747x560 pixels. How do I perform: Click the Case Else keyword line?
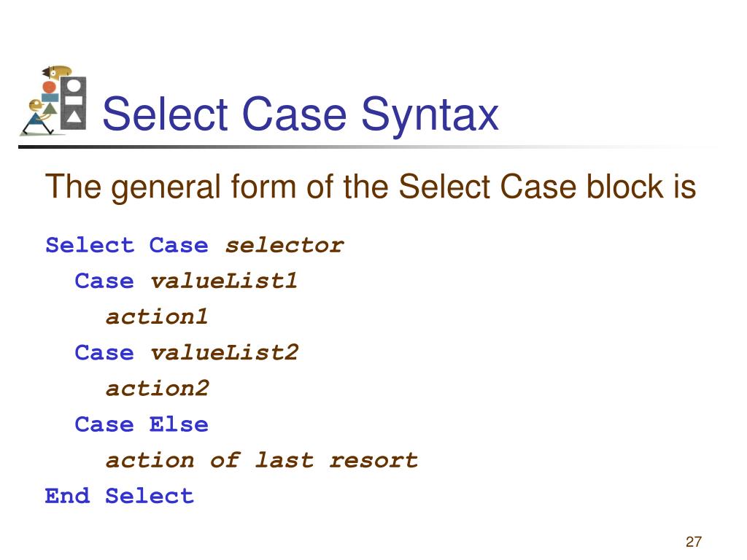click(x=142, y=424)
